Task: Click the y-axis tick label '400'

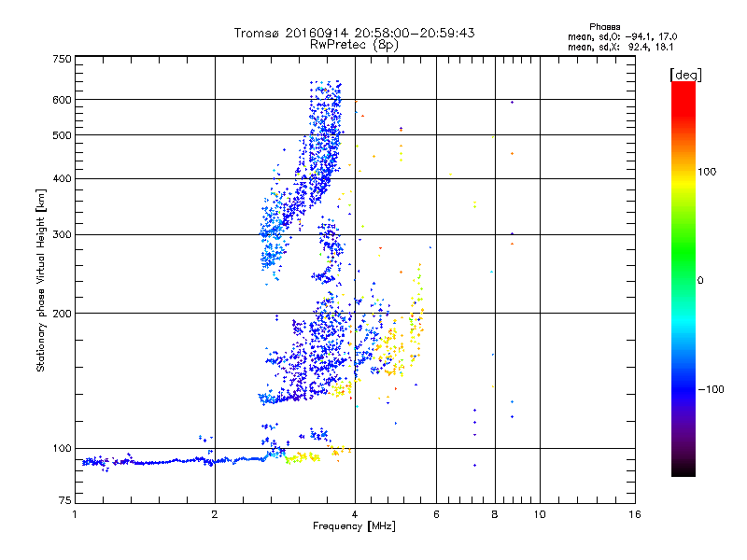Action: 62,179
